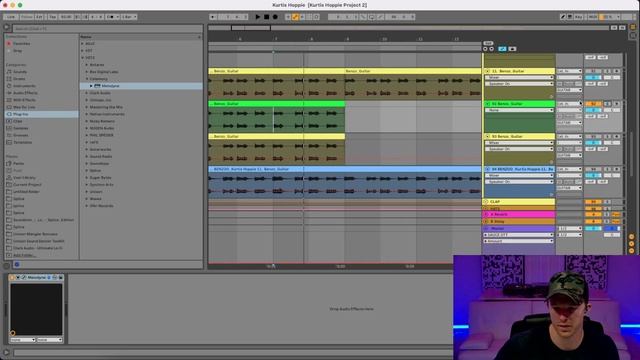Viewport: 640px width, 360px height.
Task: Click the arrangement overview bar
Action: pos(408,28)
